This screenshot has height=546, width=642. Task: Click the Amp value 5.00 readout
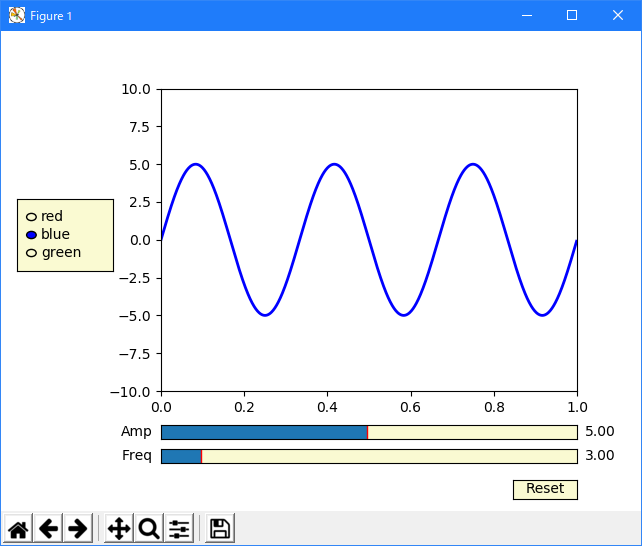(x=600, y=432)
